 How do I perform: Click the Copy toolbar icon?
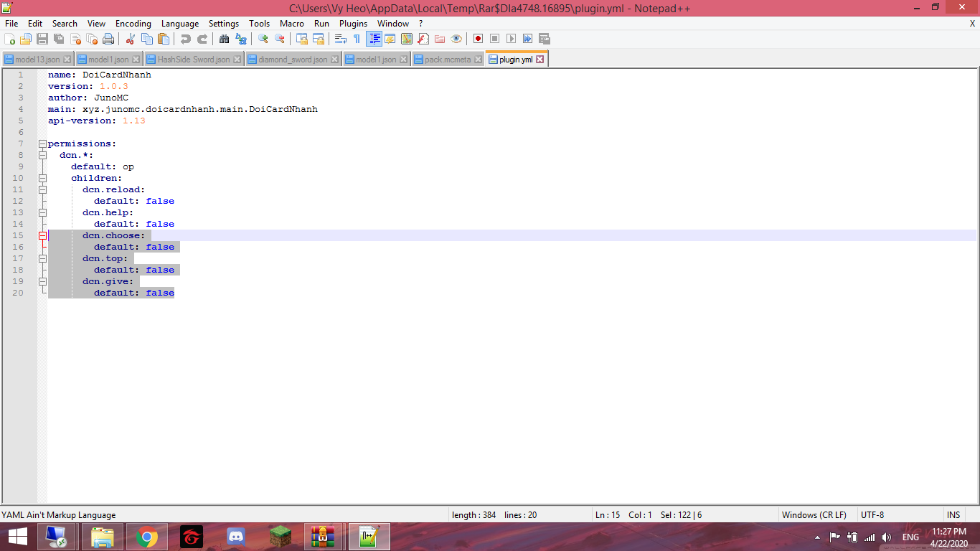point(147,39)
